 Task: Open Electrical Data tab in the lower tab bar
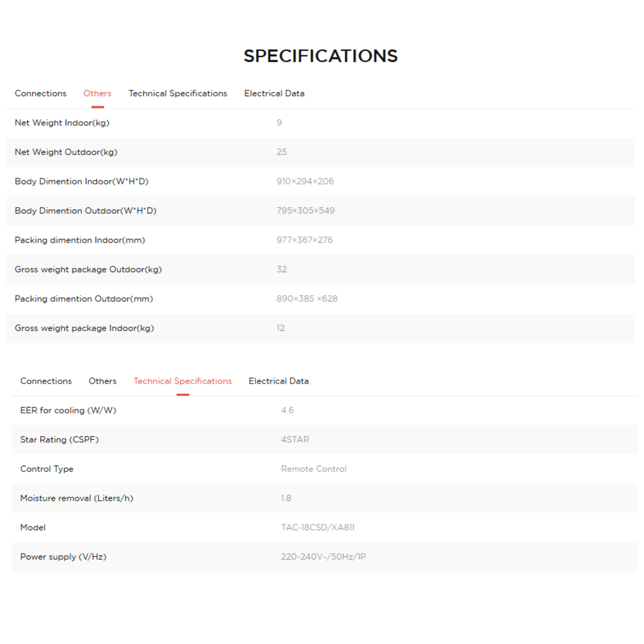[279, 381]
